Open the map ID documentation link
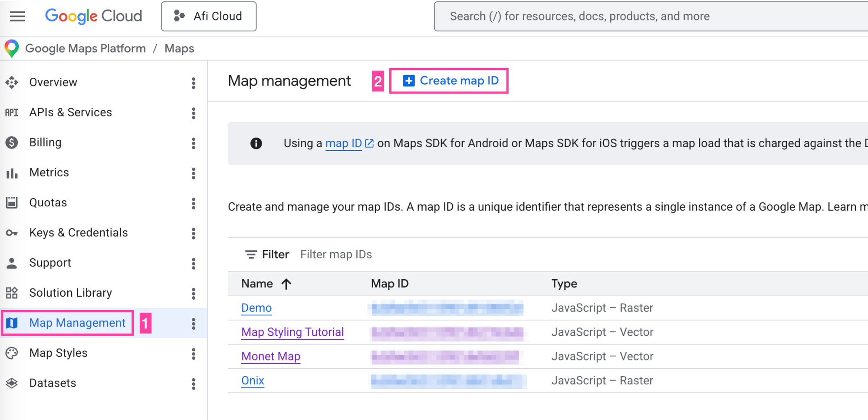The height and width of the screenshot is (420, 868). point(343,143)
